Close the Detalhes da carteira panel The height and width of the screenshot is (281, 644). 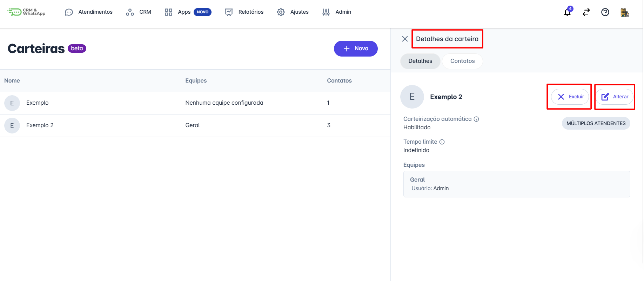click(x=405, y=39)
